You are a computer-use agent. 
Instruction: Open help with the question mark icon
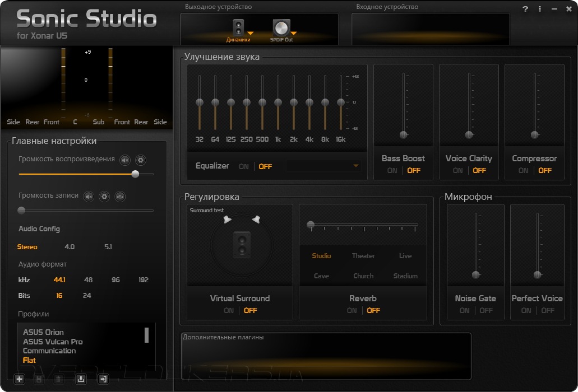pos(525,9)
